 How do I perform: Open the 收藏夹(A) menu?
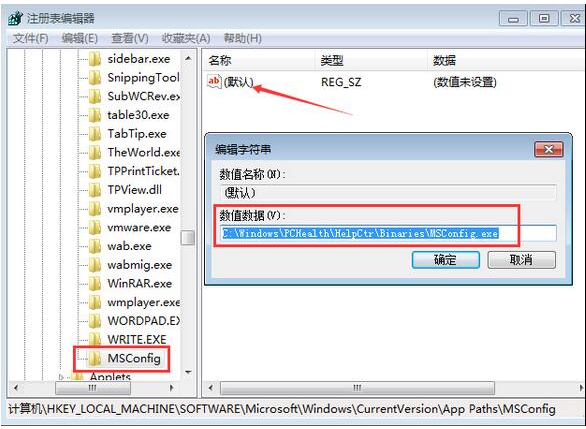[x=186, y=38]
